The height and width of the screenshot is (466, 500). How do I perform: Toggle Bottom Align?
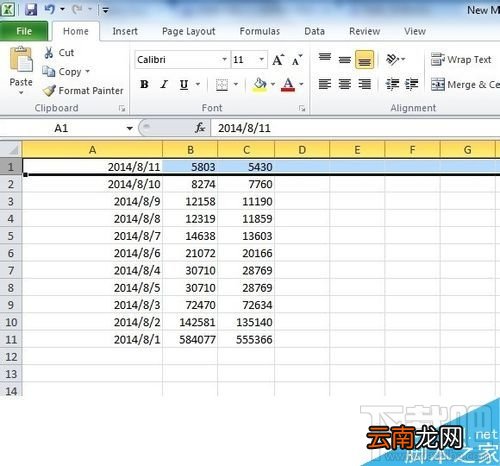coord(364,60)
